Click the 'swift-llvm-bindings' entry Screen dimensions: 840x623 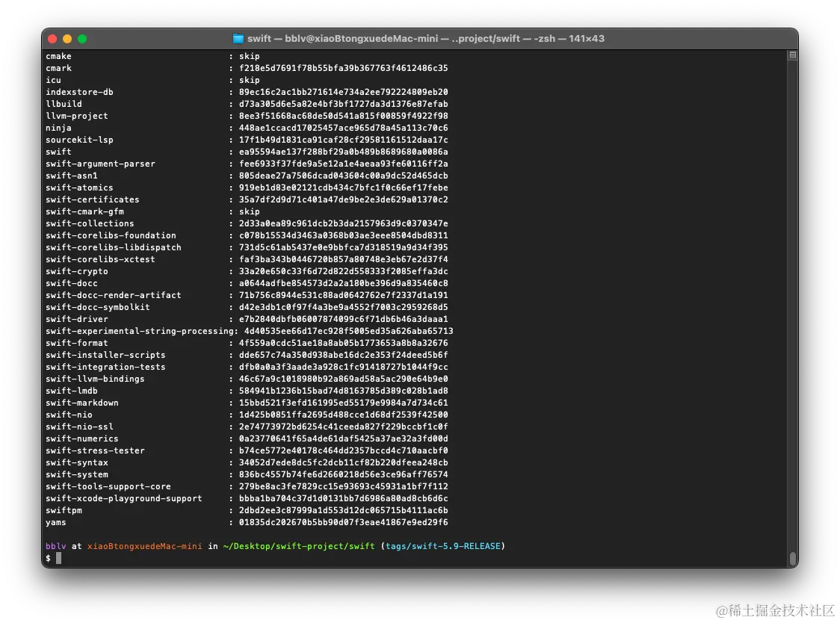[x=95, y=379]
